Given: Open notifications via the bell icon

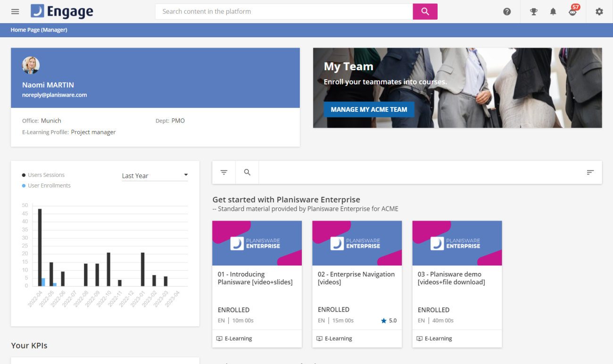Looking at the screenshot, I should [553, 11].
